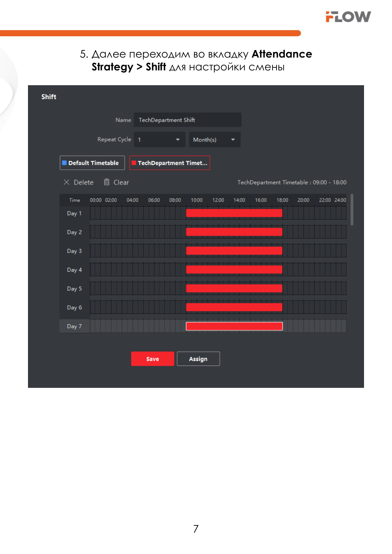
Task: Click the TechDepartment Timetable 09:00 - 18:00 info text
Action: point(292,182)
